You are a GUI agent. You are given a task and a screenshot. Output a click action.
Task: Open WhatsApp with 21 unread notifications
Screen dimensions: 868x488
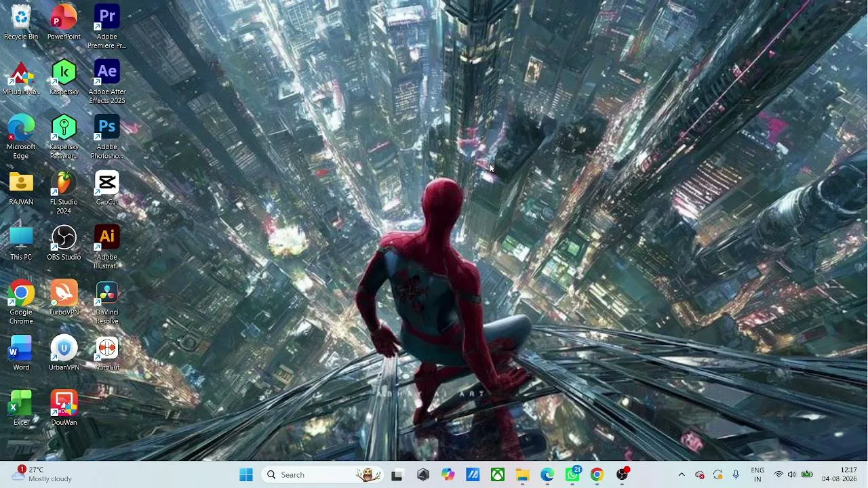pyautogui.click(x=572, y=475)
